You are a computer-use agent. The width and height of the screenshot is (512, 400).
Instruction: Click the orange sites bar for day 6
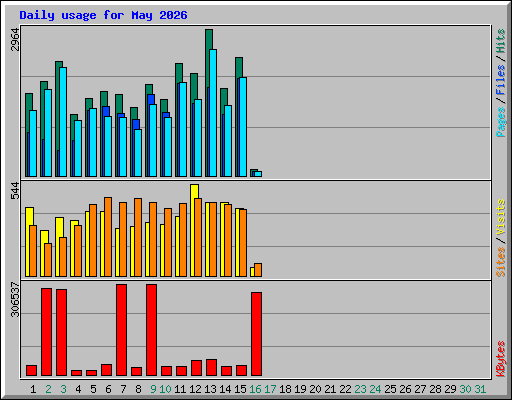click(108, 237)
